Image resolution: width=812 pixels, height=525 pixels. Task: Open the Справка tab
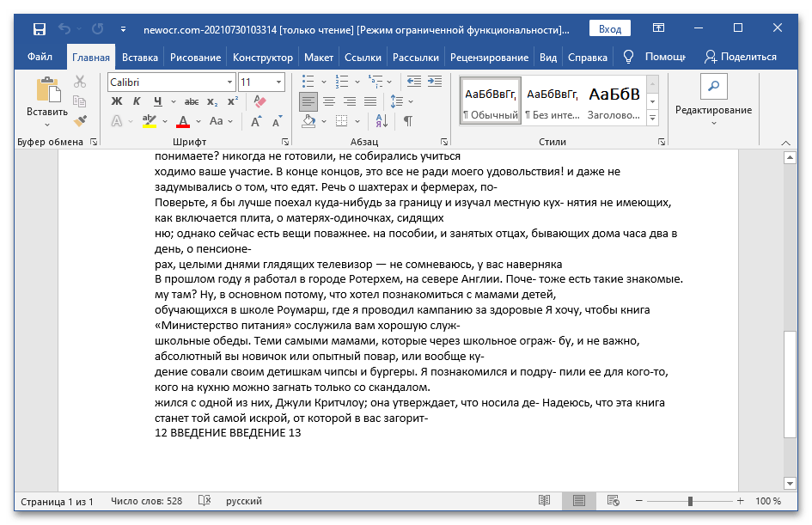[x=587, y=58]
